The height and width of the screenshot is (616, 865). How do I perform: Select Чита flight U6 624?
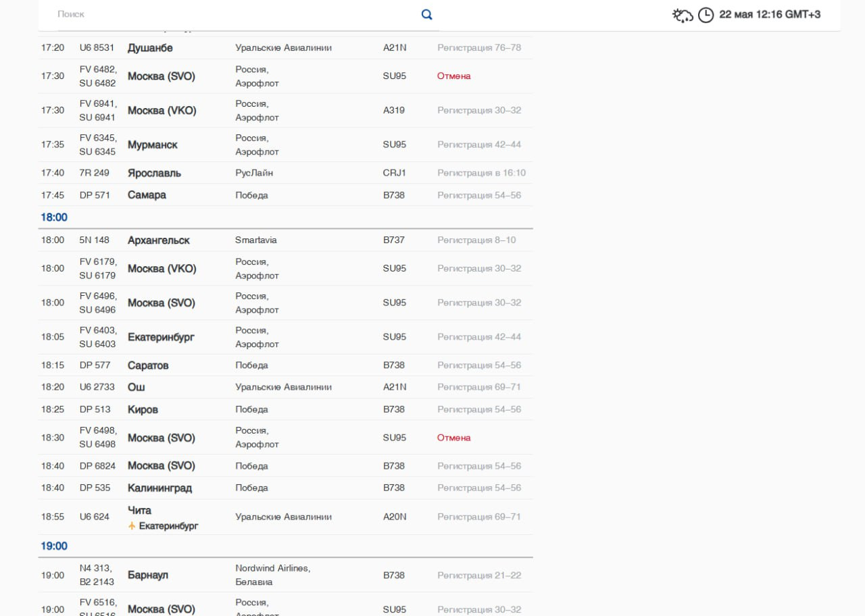coord(285,517)
